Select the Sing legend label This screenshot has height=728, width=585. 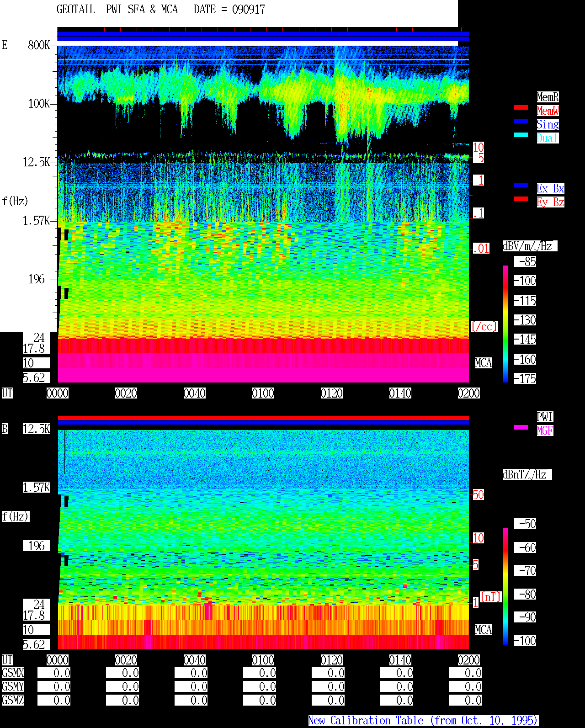[548, 124]
